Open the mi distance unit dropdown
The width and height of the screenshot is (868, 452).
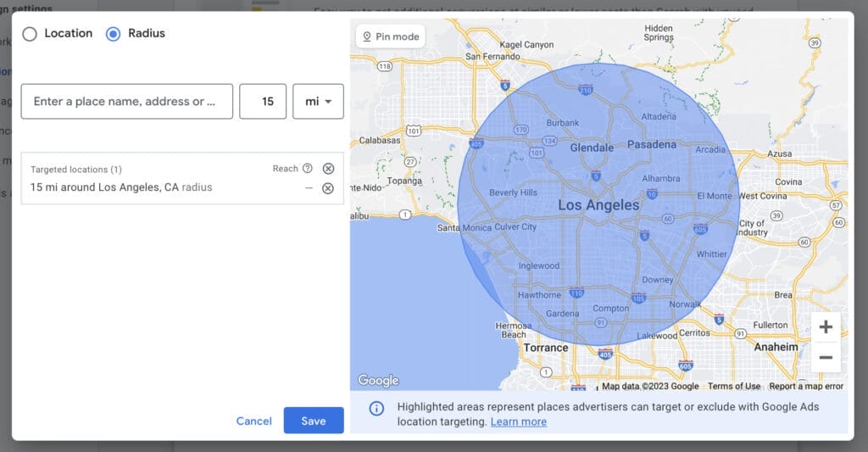pyautogui.click(x=319, y=102)
